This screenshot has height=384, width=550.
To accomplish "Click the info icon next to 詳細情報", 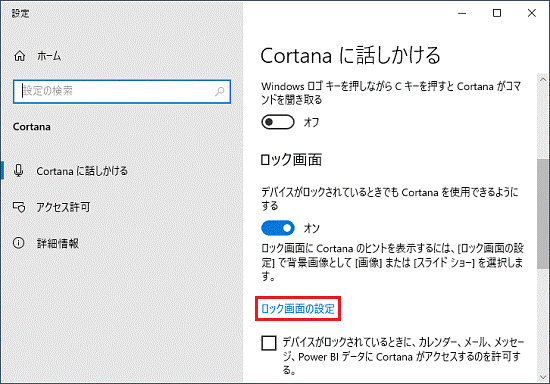I will click(19, 243).
